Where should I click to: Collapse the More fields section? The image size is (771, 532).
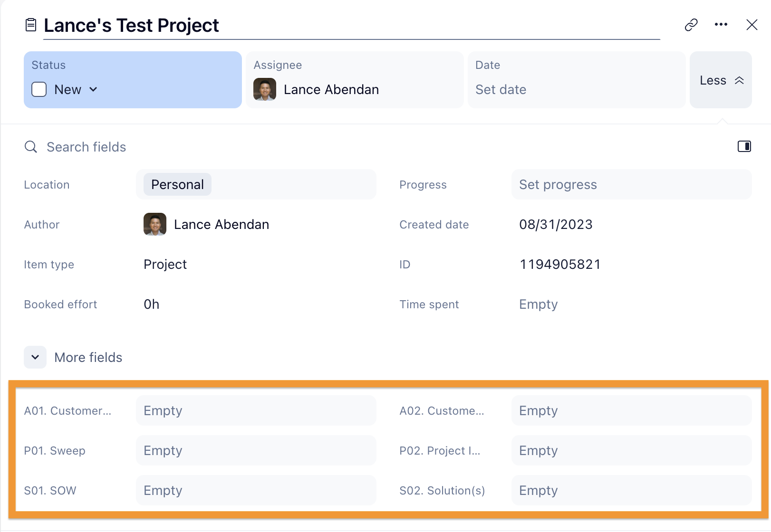tap(35, 357)
